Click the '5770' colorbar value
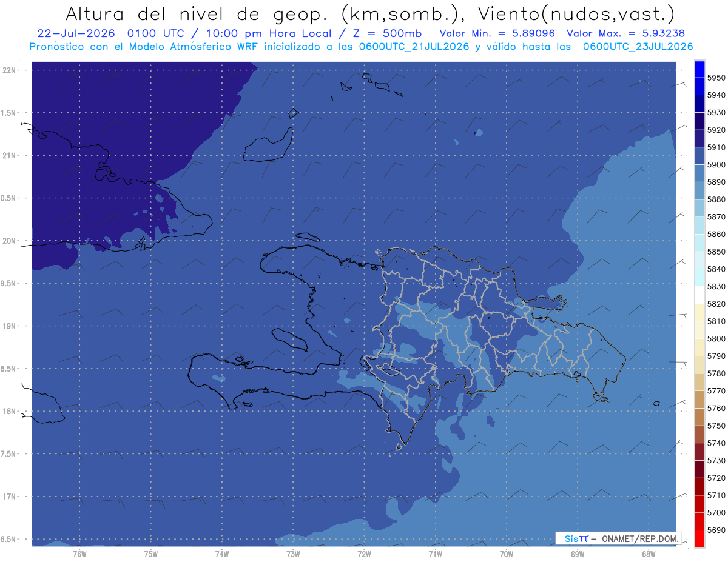This screenshot has width=728, height=562. pos(716,390)
